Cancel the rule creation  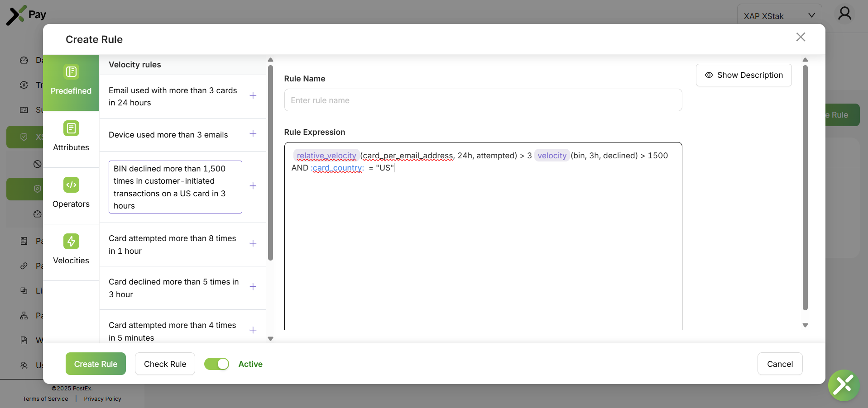[x=779, y=364]
